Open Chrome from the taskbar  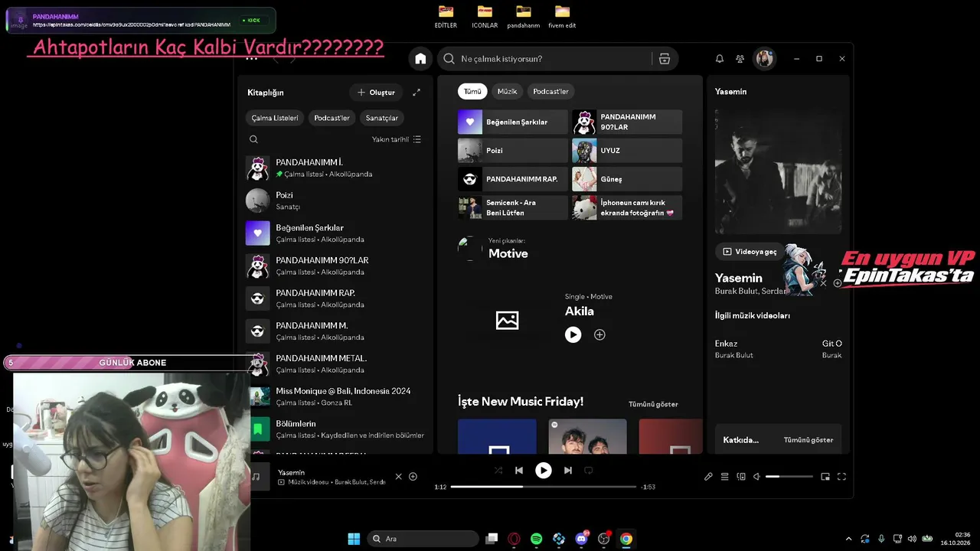point(626,539)
